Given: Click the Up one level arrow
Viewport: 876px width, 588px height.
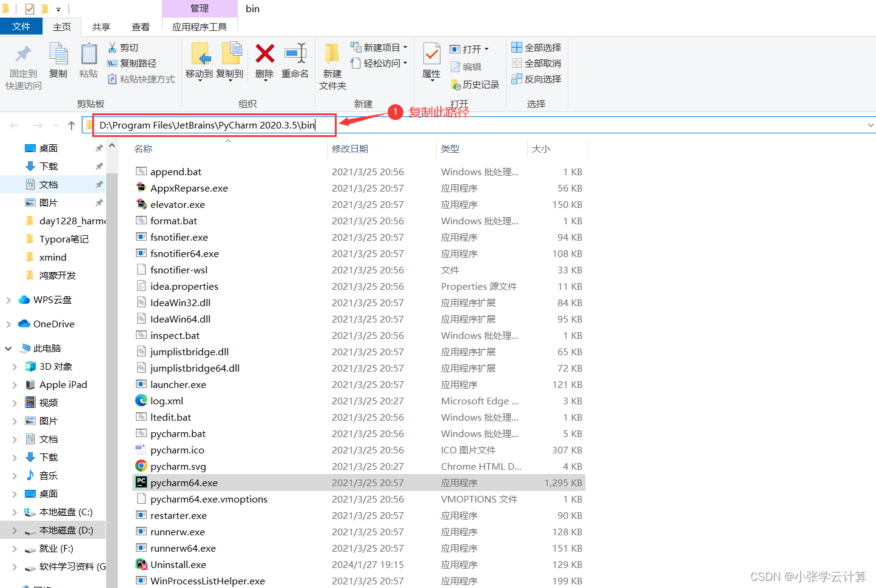Looking at the screenshot, I should pyautogui.click(x=72, y=125).
